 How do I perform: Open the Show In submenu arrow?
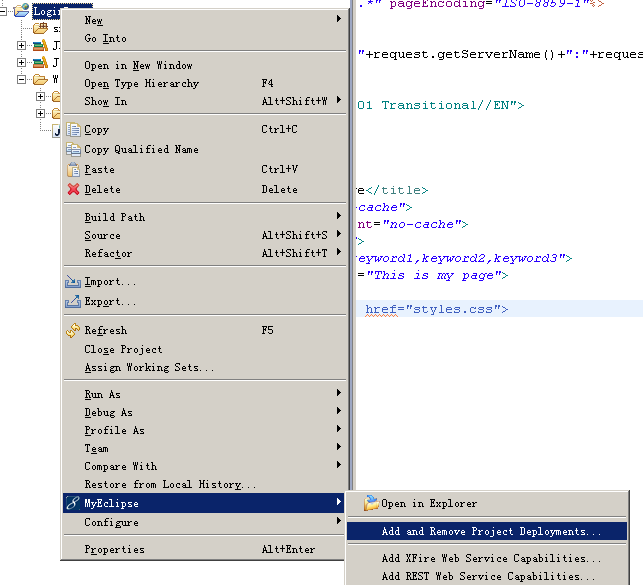click(x=339, y=100)
